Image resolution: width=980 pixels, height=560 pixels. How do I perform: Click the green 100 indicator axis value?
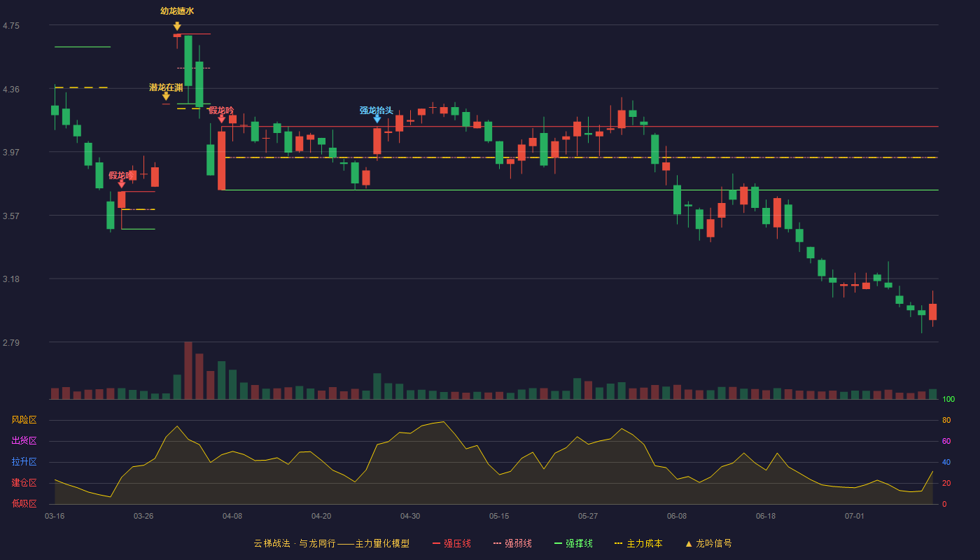[x=948, y=399]
